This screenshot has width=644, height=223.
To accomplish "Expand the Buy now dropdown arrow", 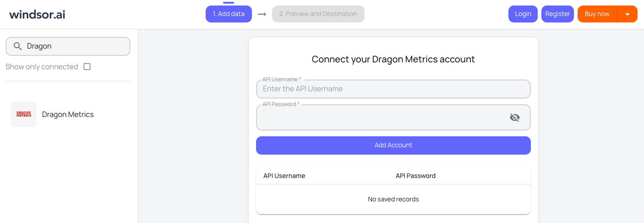I will point(628,14).
